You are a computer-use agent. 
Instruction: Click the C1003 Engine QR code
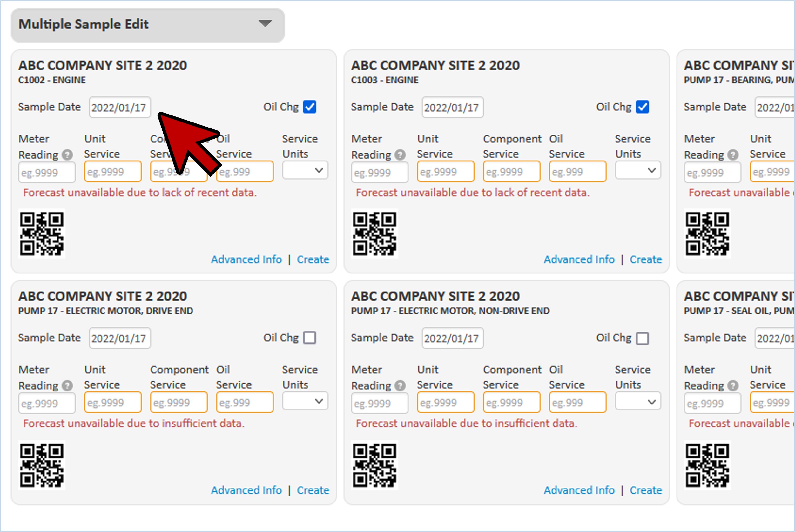374,233
